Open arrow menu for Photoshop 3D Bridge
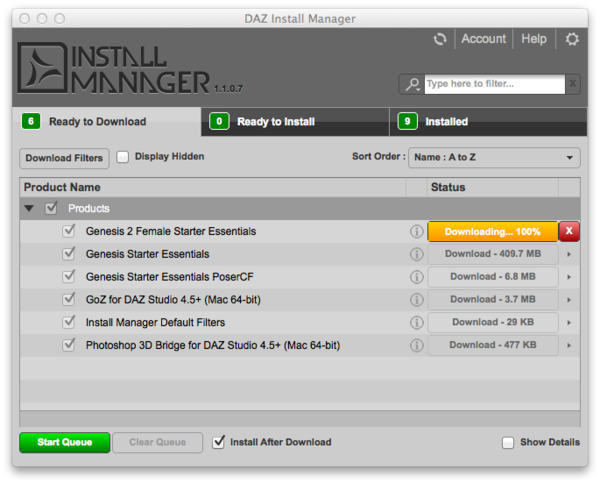Screen dimensions: 600x484 coord(569,345)
